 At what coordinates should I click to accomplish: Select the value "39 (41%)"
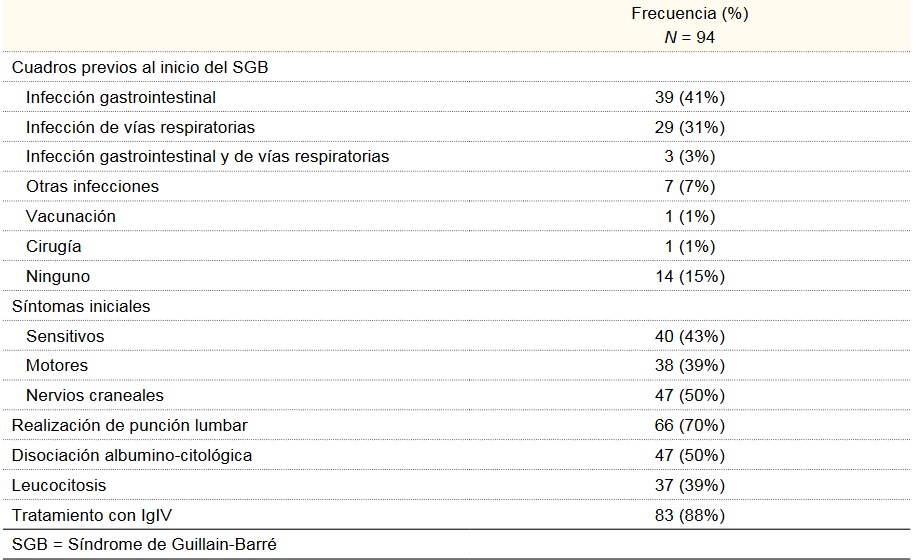[x=689, y=97]
